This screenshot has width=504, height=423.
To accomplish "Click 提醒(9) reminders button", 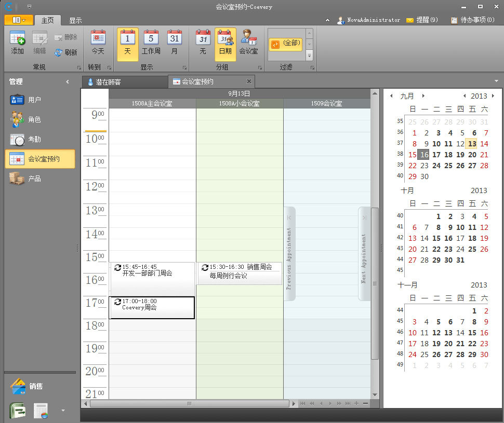I will [x=422, y=20].
